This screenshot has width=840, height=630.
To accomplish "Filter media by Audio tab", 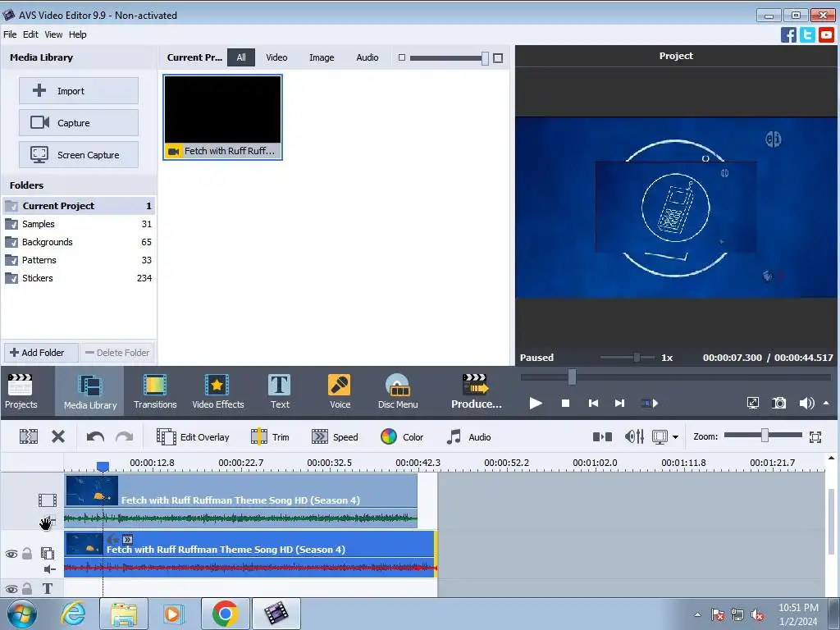I will 367,57.
